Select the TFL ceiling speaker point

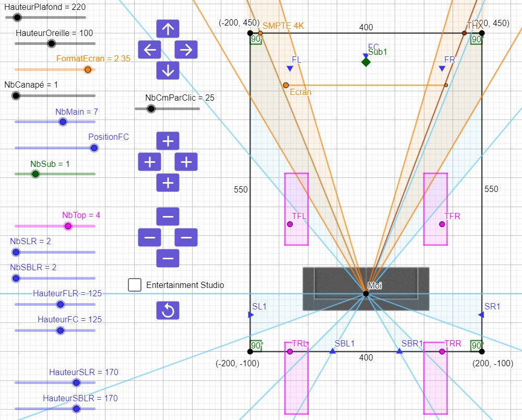(290, 224)
